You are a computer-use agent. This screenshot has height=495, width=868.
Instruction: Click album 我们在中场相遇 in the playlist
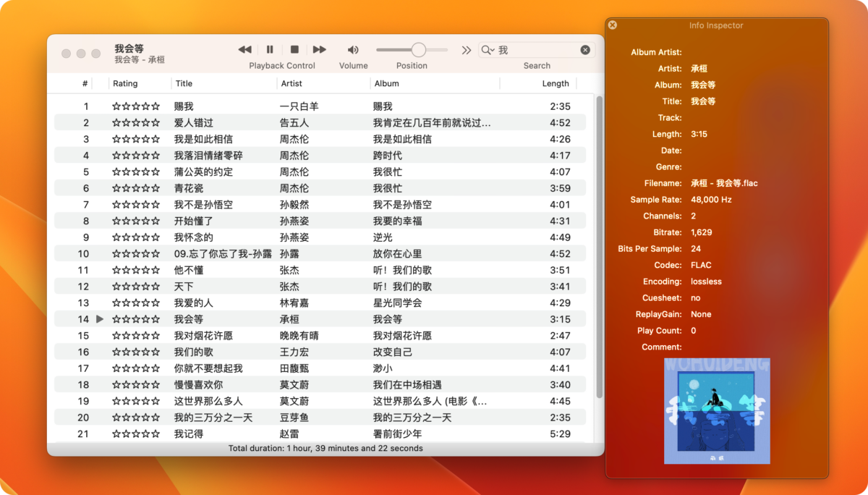(407, 385)
